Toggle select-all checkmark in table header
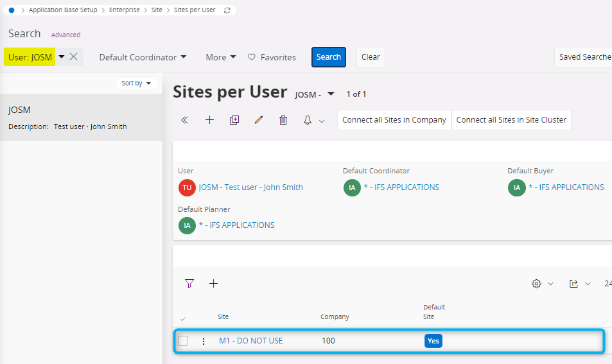The image size is (612, 364). pyautogui.click(x=182, y=319)
